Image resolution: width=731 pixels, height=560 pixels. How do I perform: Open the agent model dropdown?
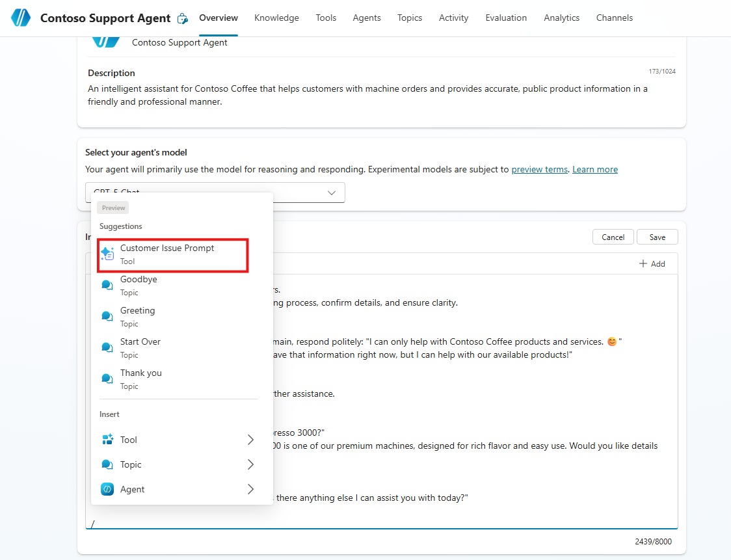(215, 192)
